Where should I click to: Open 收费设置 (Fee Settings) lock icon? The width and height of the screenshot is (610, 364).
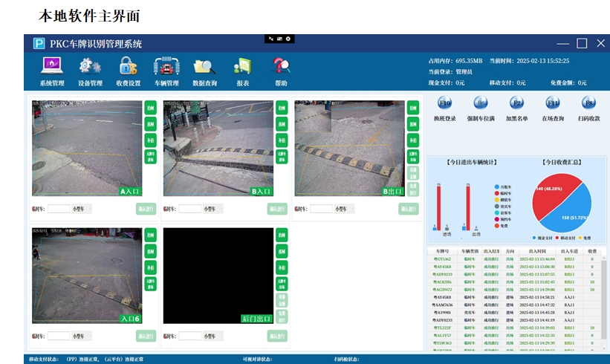(128, 68)
